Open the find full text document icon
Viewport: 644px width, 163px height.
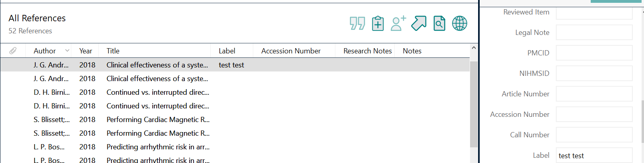(439, 23)
